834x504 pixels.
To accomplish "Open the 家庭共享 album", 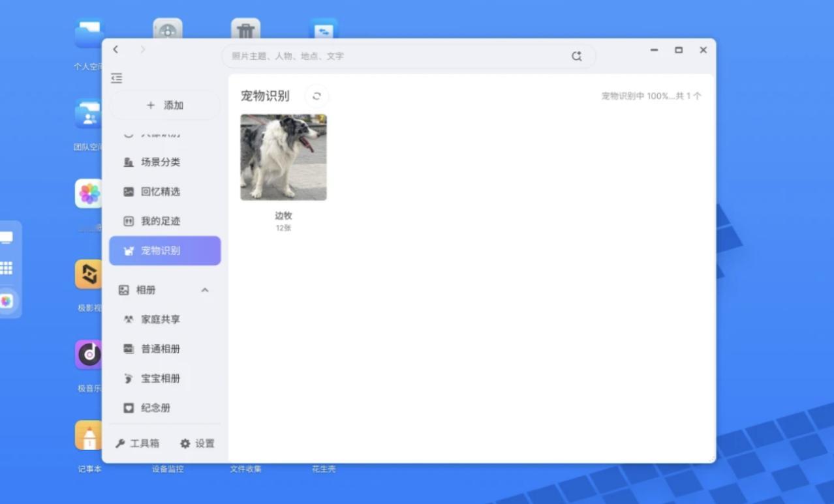I will [165, 319].
